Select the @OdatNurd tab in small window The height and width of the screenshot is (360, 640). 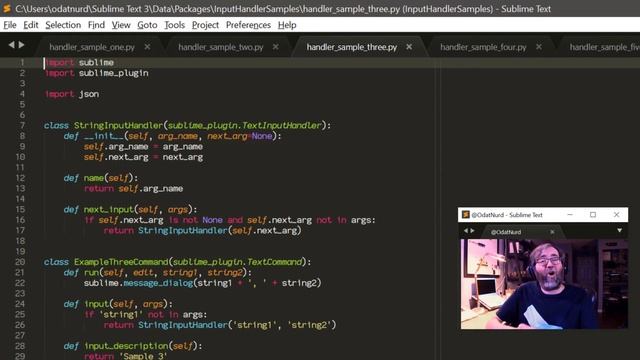click(506, 232)
